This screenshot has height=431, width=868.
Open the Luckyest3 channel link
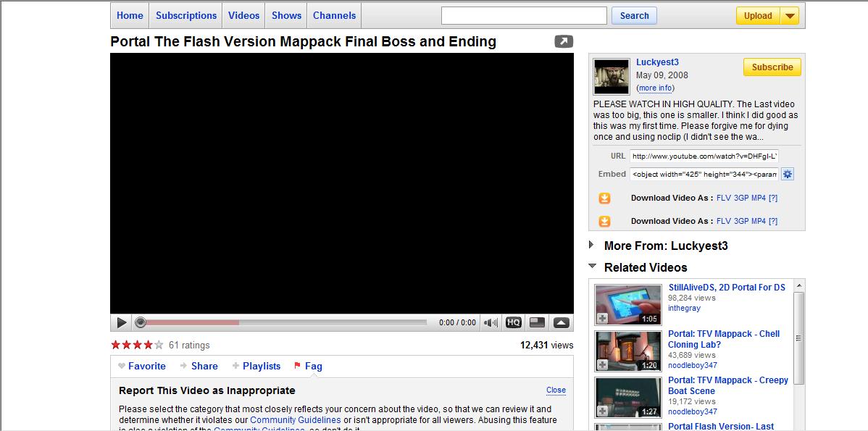[x=657, y=62]
